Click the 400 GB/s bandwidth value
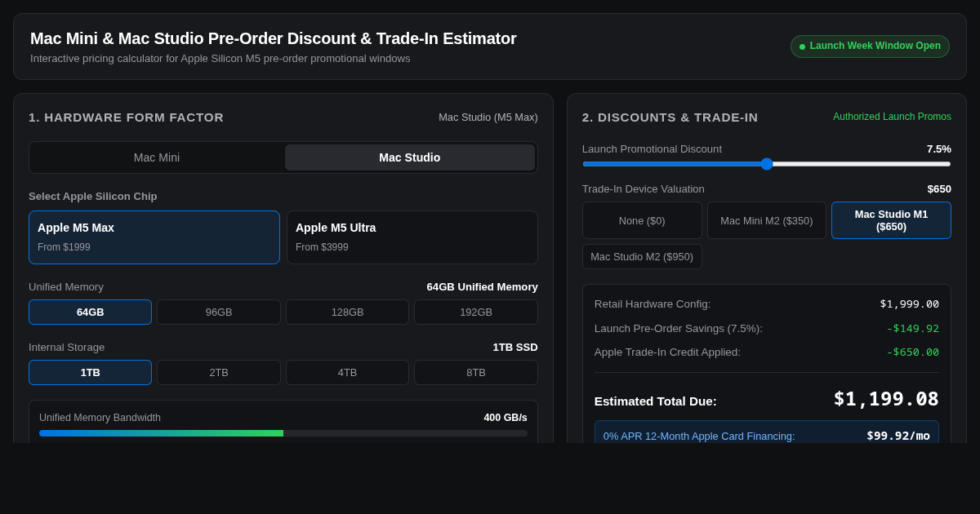 pyautogui.click(x=506, y=417)
